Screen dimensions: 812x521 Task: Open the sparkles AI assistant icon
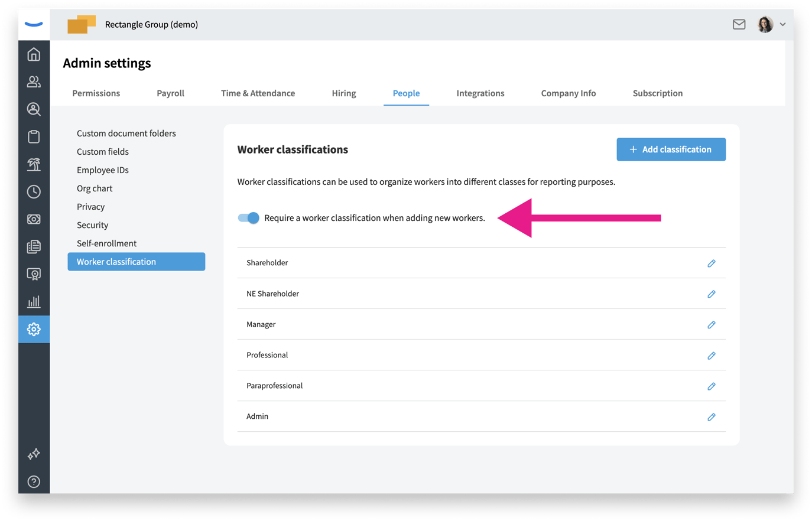(34, 454)
